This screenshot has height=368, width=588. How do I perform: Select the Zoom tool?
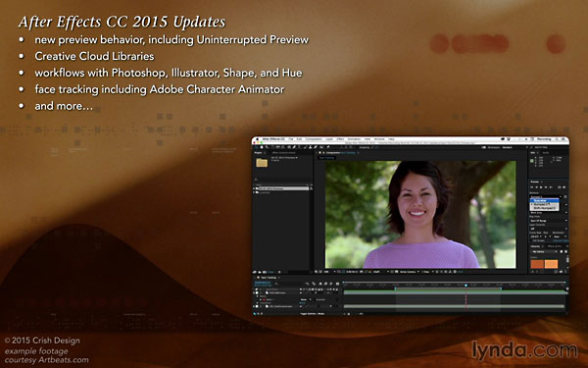pyautogui.click(x=267, y=147)
